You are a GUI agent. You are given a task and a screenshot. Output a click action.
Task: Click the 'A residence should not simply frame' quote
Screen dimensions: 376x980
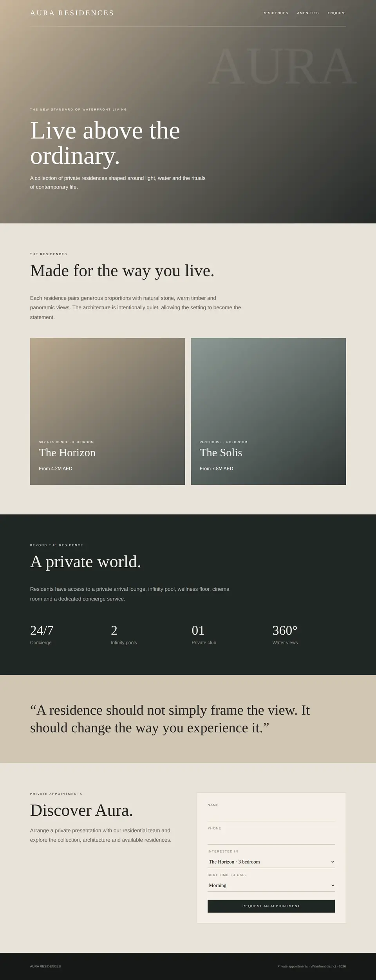coord(170,719)
